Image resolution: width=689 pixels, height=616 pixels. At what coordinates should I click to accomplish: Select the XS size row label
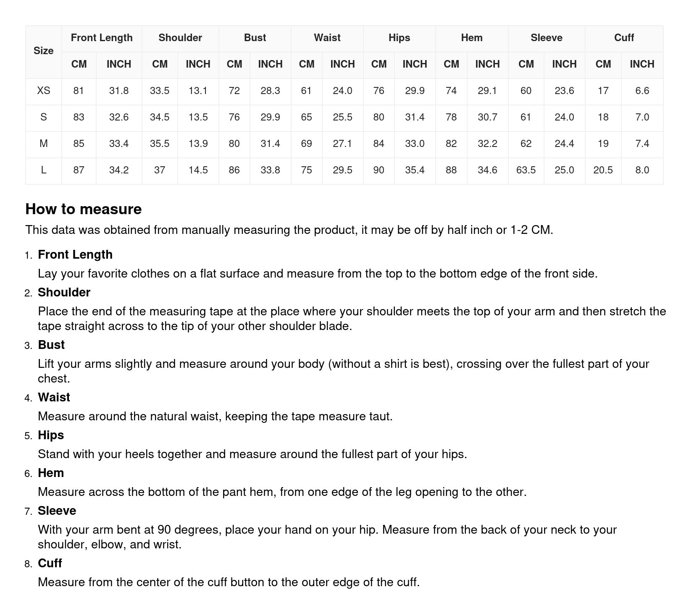click(x=43, y=91)
